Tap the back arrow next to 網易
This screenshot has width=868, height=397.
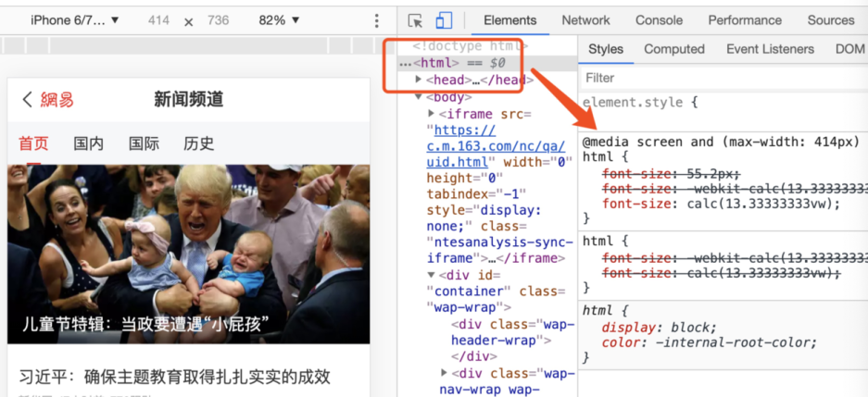[27, 100]
